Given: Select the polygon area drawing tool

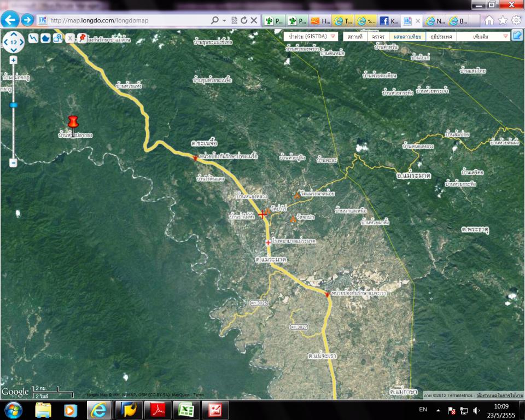Looking at the screenshot, I should click(x=46, y=38).
